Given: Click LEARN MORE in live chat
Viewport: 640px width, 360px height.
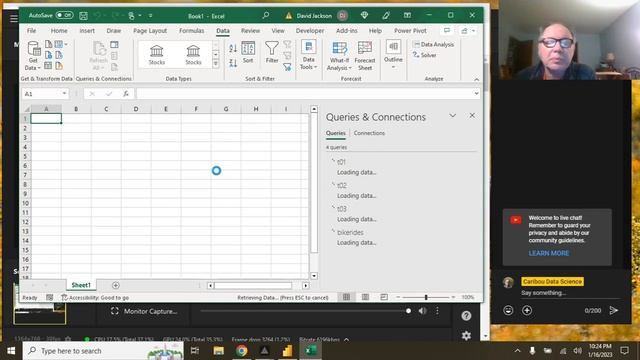Looking at the screenshot, I should coord(549,253).
